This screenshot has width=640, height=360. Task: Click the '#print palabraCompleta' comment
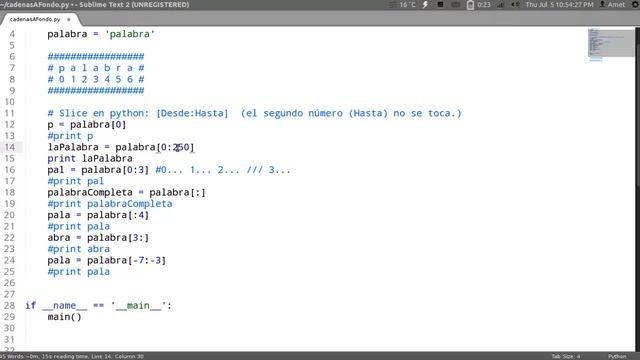point(110,204)
